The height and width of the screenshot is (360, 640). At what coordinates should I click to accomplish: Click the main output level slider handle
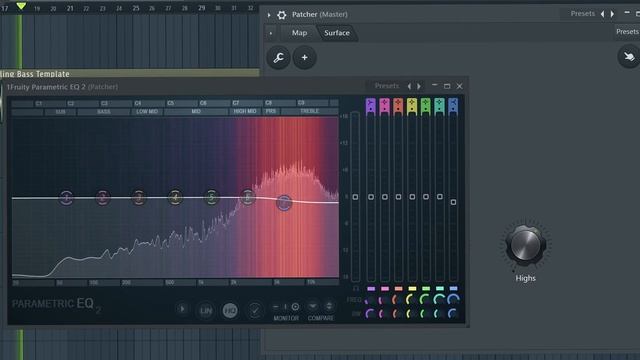click(355, 197)
